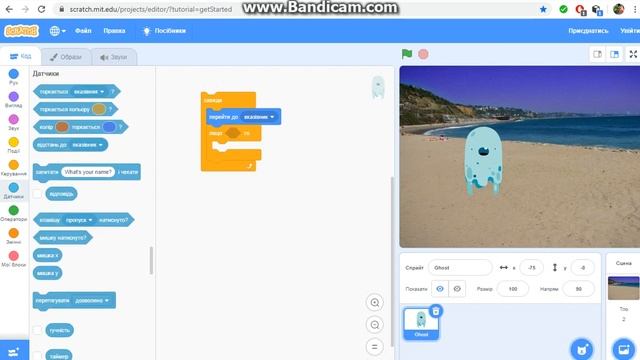
Task: Select the Звук sound category circle
Action: 13,120
